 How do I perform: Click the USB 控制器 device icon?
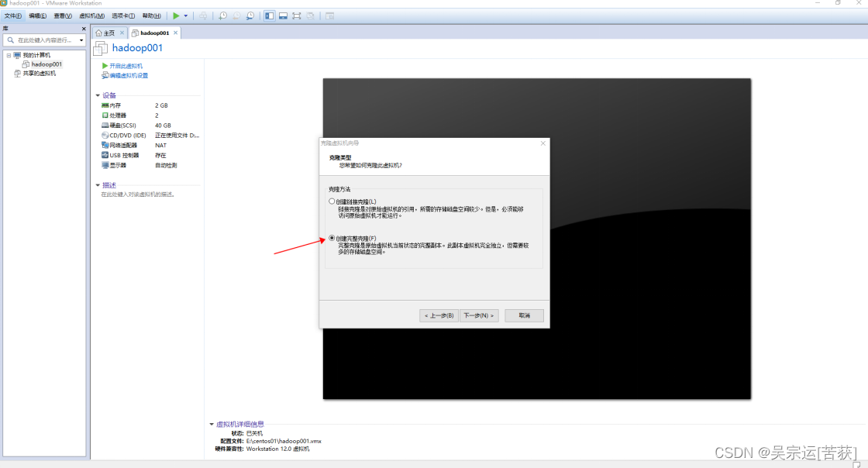[x=105, y=155]
